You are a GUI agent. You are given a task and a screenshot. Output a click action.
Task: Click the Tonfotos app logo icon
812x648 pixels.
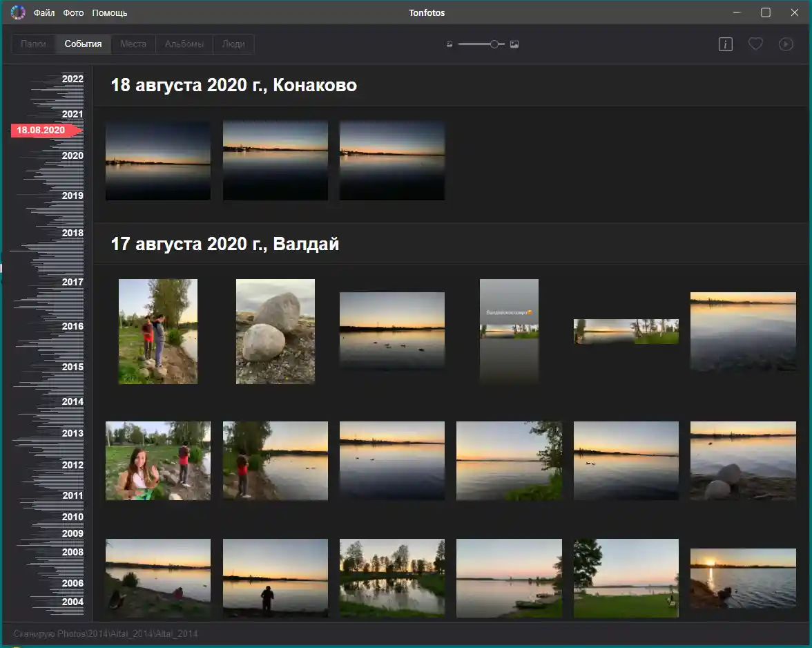pos(18,12)
